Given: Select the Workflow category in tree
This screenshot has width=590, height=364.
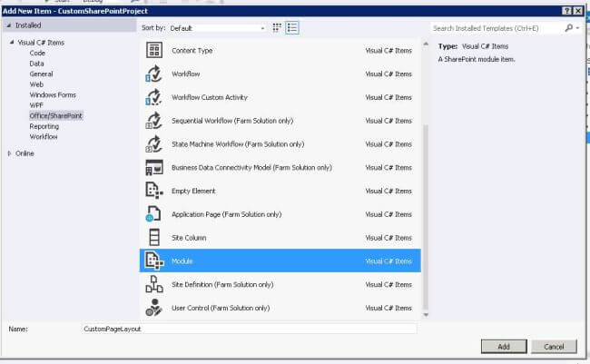Looking at the screenshot, I should click(44, 137).
